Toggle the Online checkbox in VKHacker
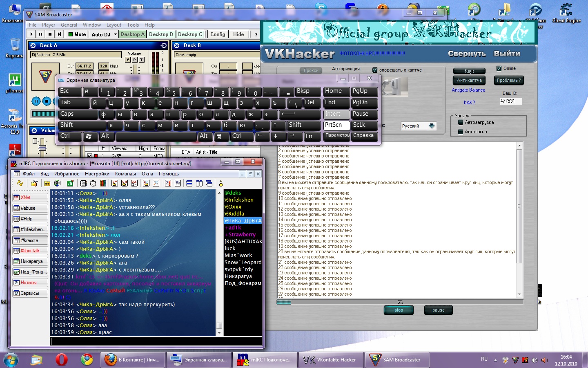Viewport: 588px width, 368px height. point(499,68)
